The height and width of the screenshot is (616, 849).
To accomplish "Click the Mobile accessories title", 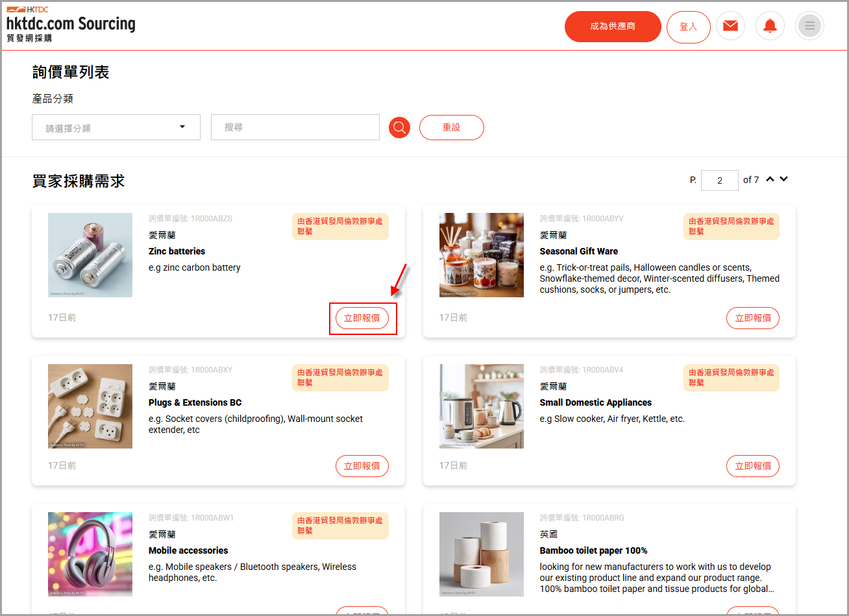I will 188,550.
